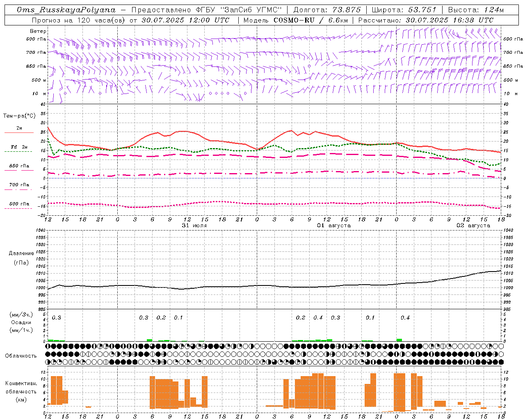
Task: Select the Долгота: 73.875 value
Action: click(327, 10)
